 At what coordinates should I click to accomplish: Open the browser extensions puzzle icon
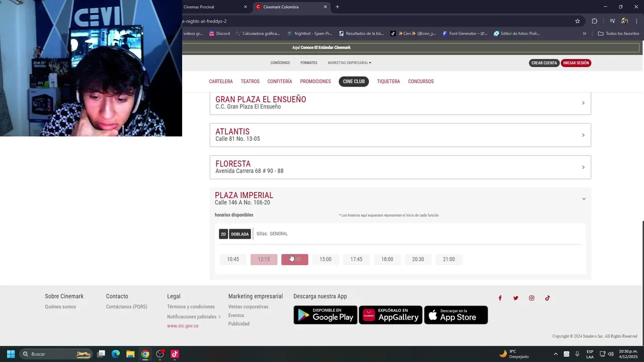[x=594, y=21]
